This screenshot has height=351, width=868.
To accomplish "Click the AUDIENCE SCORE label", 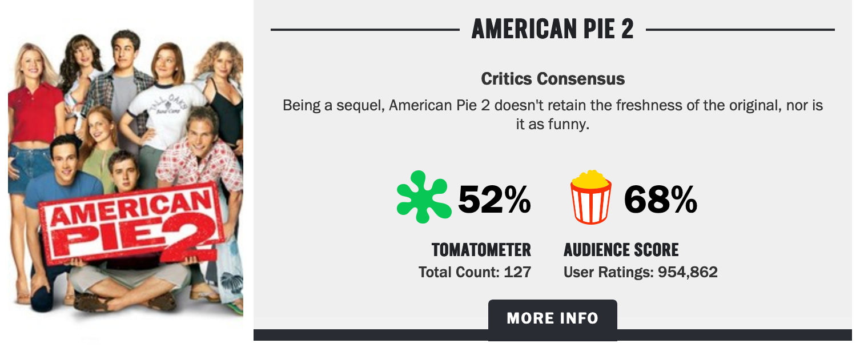I will point(621,250).
